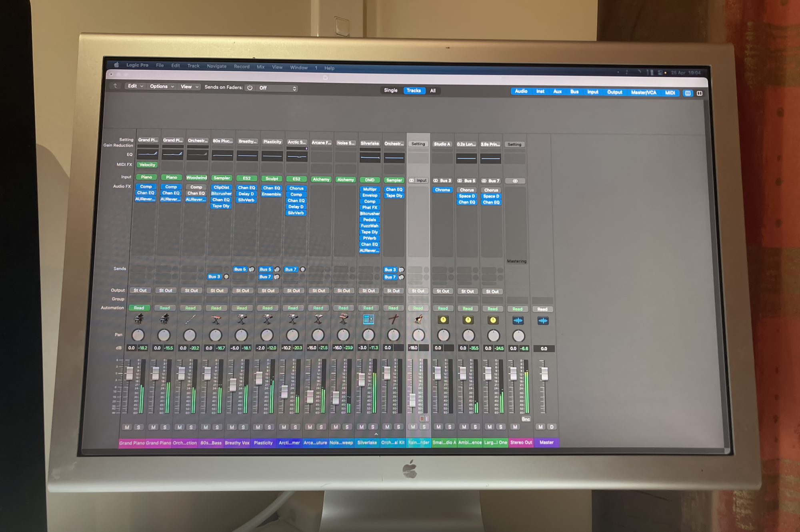Click the Bus 7 send knob on Arcti...mer

tap(303, 270)
